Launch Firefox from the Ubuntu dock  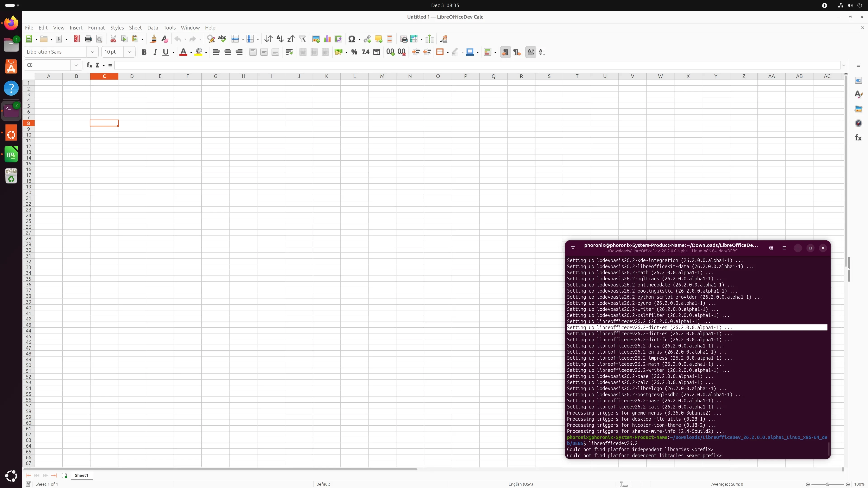click(11, 23)
